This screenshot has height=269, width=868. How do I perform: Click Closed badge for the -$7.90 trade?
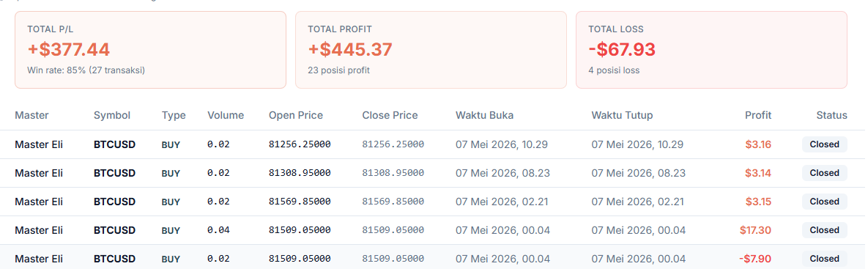824,259
